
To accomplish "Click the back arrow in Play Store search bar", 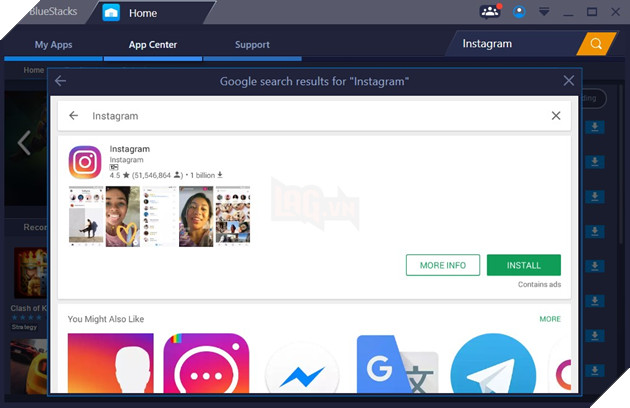I will pos(74,116).
